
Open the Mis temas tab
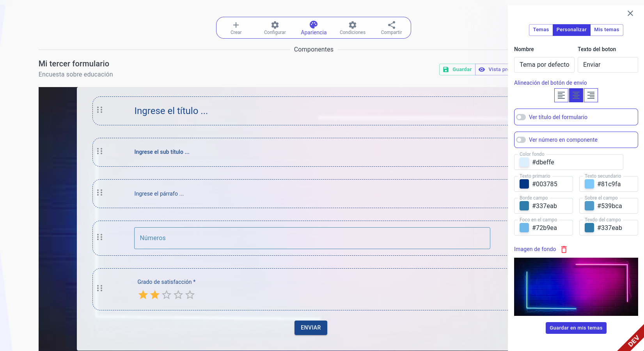(606, 30)
